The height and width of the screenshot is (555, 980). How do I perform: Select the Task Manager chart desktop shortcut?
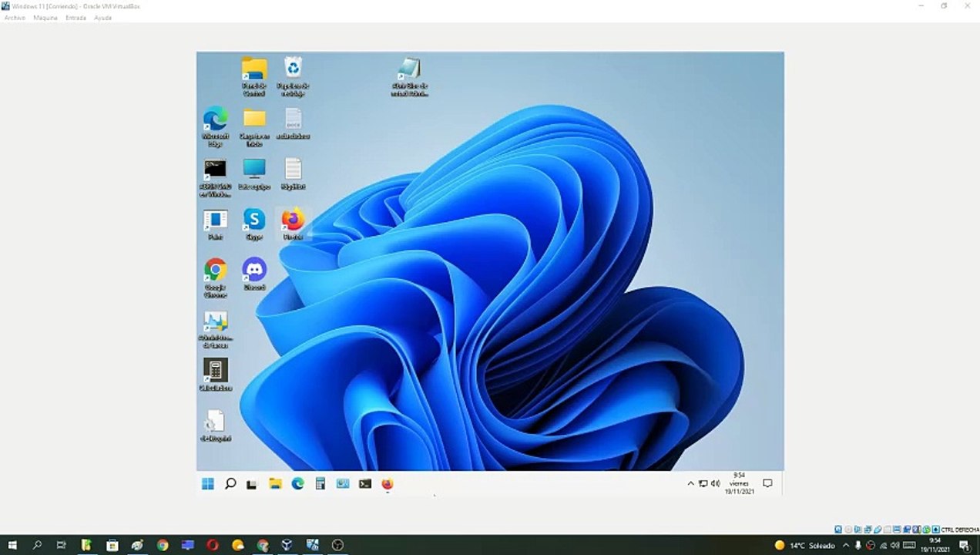(x=215, y=329)
